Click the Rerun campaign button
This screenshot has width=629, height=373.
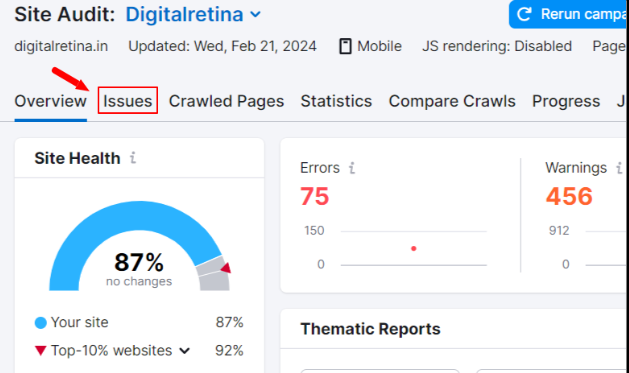tap(569, 14)
